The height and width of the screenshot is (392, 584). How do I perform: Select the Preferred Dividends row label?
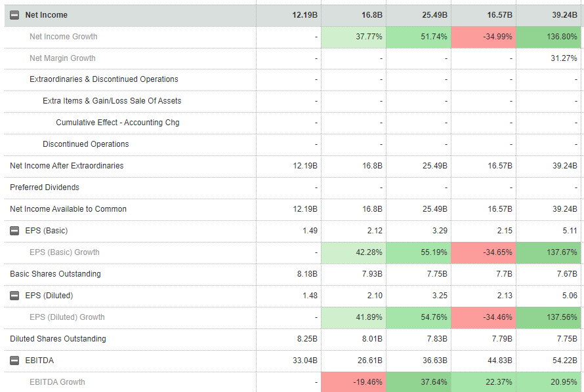[x=45, y=187]
